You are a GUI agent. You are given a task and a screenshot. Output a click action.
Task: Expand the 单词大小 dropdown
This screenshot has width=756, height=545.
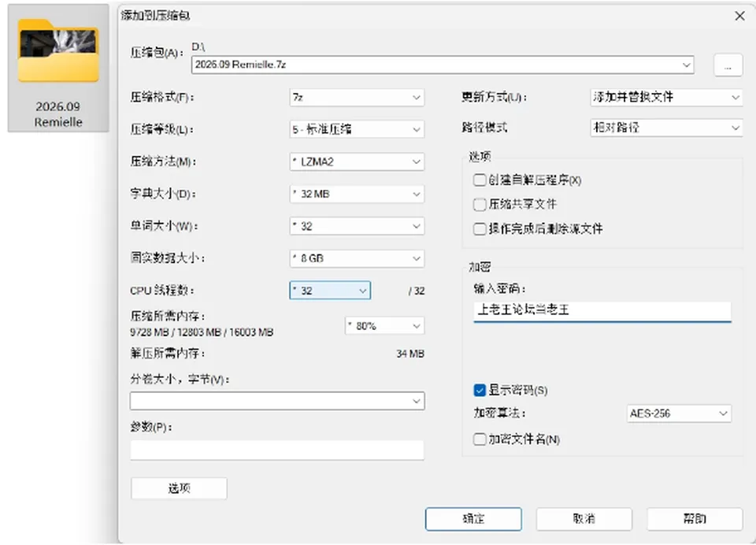click(x=357, y=226)
